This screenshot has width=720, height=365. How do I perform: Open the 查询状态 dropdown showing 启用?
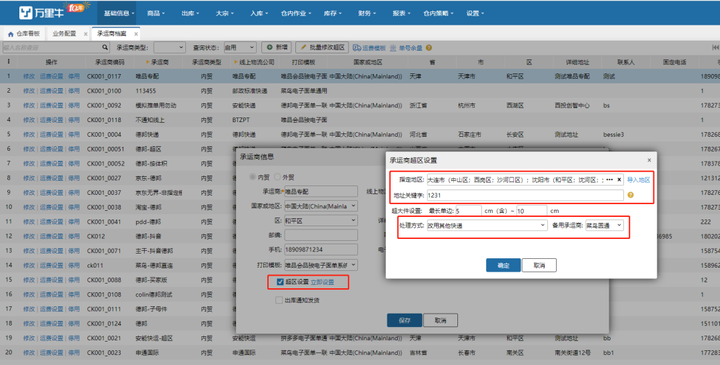240,47
